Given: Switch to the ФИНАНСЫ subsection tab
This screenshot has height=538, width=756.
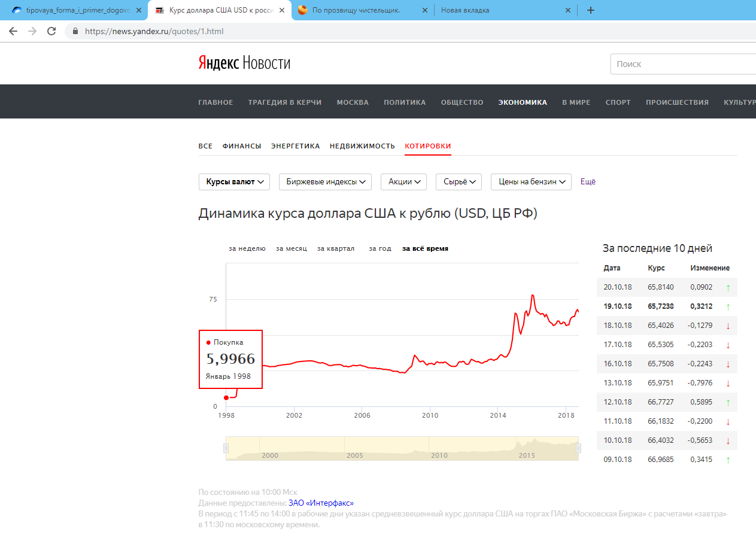Looking at the screenshot, I should (x=242, y=146).
